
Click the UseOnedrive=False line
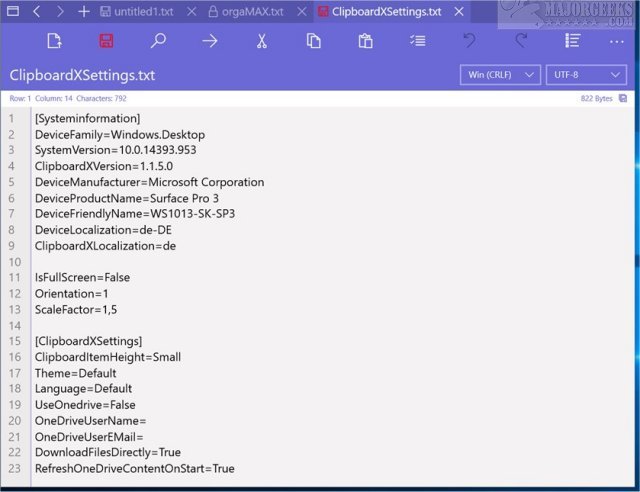pyautogui.click(x=85, y=405)
